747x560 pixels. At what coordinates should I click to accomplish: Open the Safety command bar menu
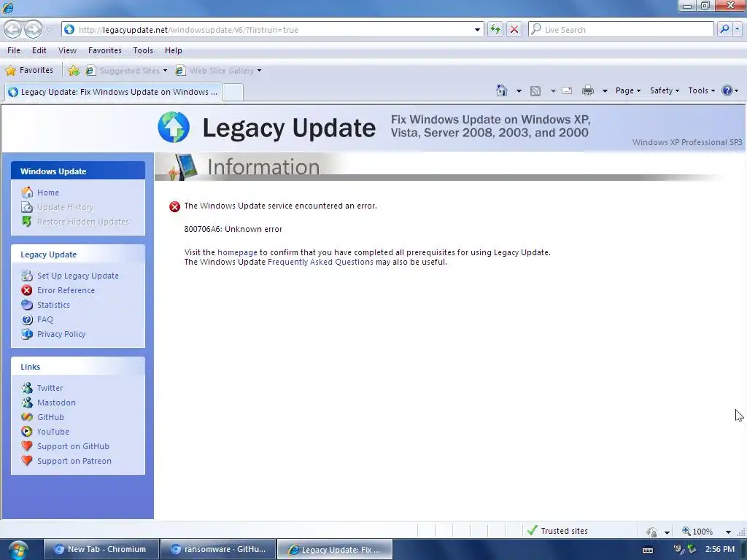(665, 90)
